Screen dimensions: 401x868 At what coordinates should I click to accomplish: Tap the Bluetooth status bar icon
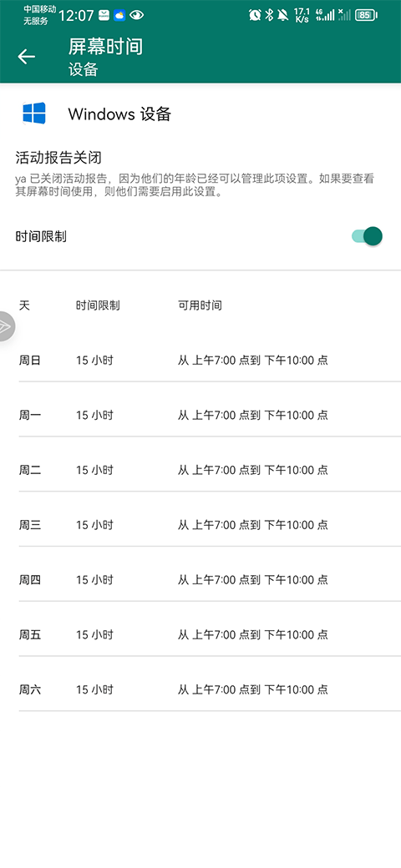269,15
